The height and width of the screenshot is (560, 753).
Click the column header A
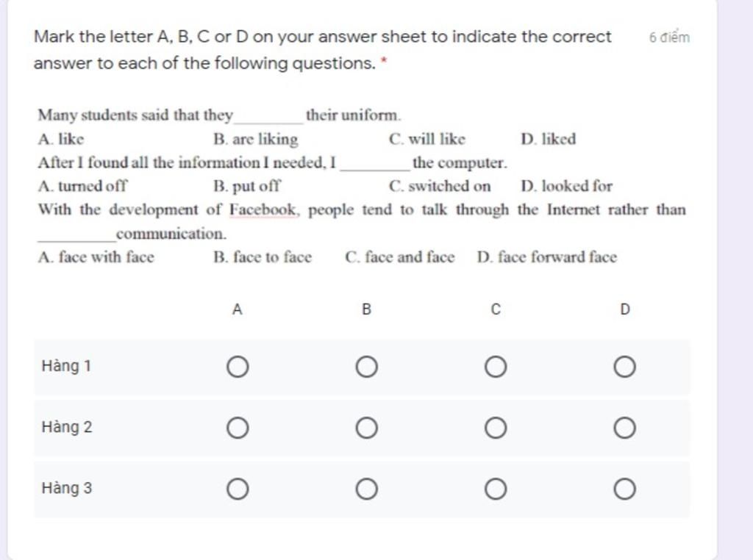[x=238, y=309]
